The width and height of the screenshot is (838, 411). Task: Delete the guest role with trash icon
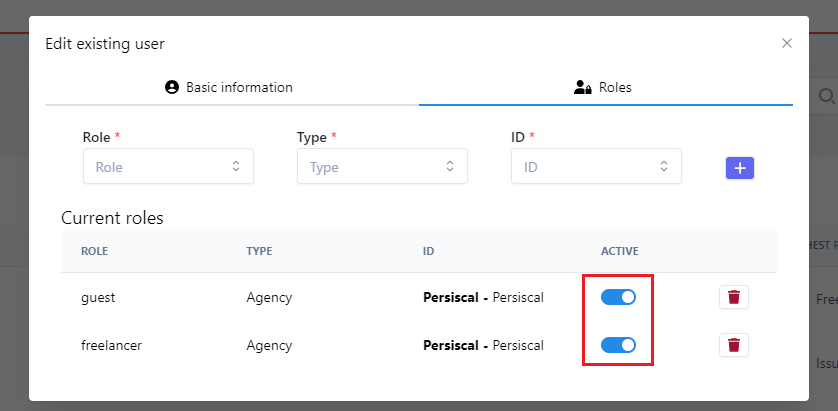click(x=733, y=297)
